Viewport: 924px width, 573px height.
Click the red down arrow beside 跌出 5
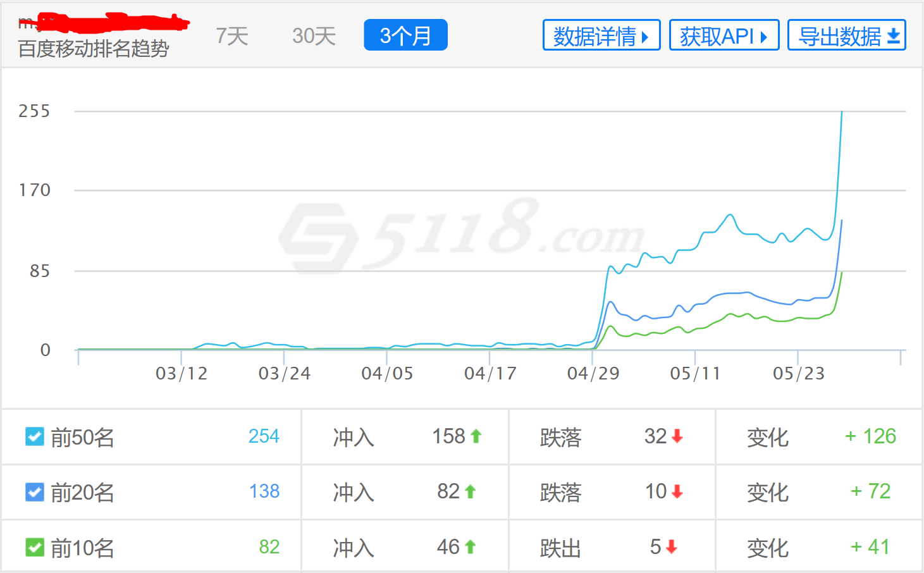(671, 547)
